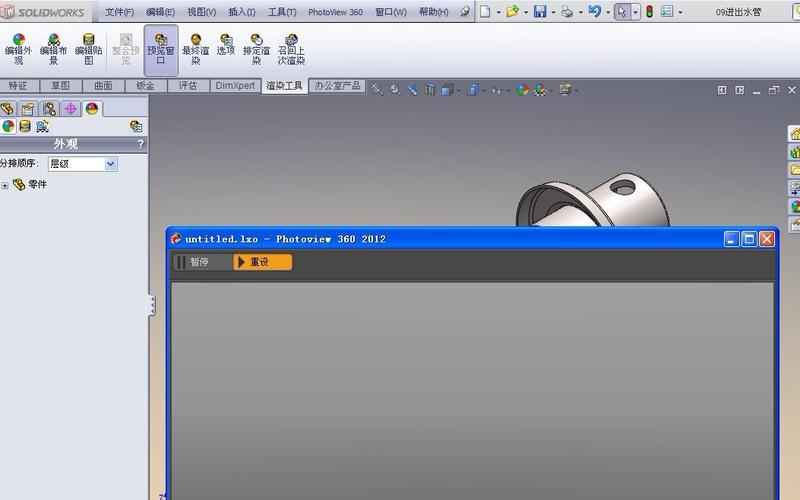The width and height of the screenshot is (800, 500).
Task: Open dropdown arrow next to Undo icon
Action: (608, 12)
